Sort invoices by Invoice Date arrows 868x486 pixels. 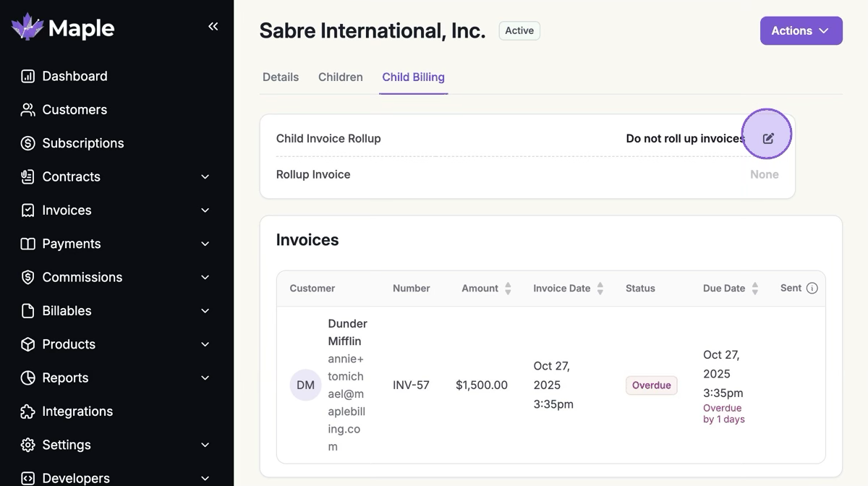click(x=600, y=289)
